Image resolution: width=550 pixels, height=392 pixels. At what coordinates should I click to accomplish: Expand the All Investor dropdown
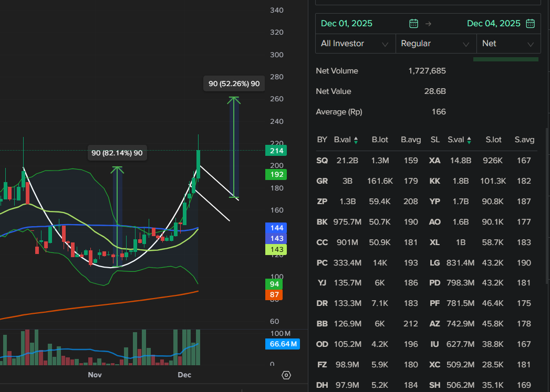point(355,44)
